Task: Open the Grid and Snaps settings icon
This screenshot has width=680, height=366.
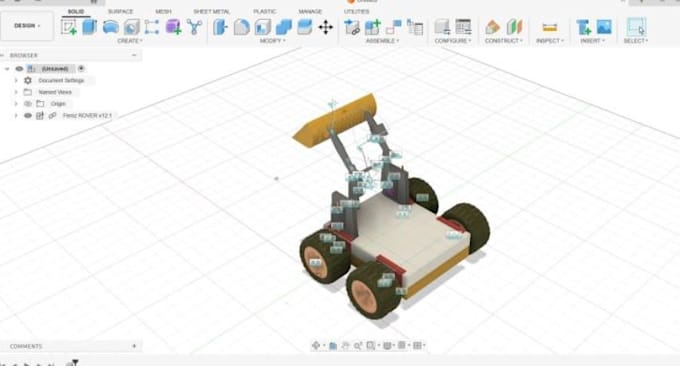Action: click(x=402, y=345)
